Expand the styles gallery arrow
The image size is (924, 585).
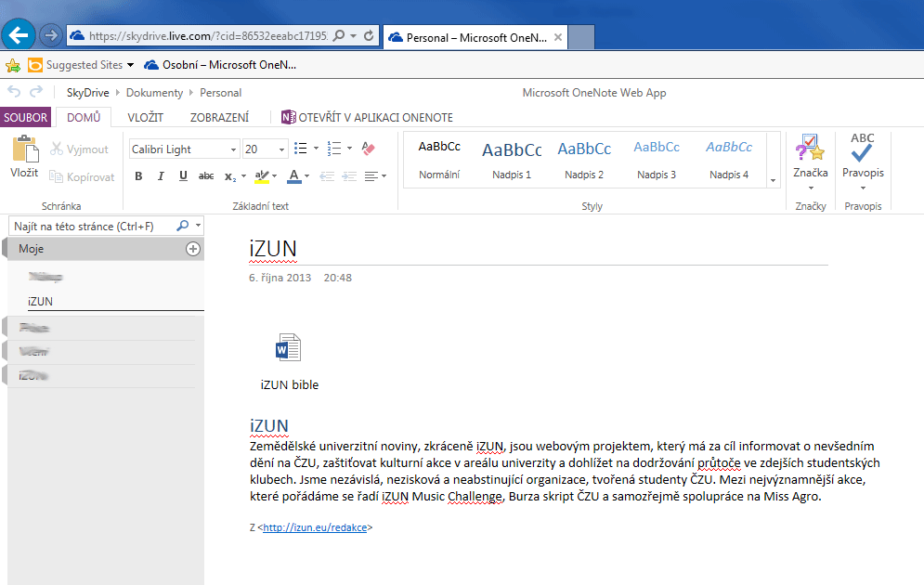[773, 180]
